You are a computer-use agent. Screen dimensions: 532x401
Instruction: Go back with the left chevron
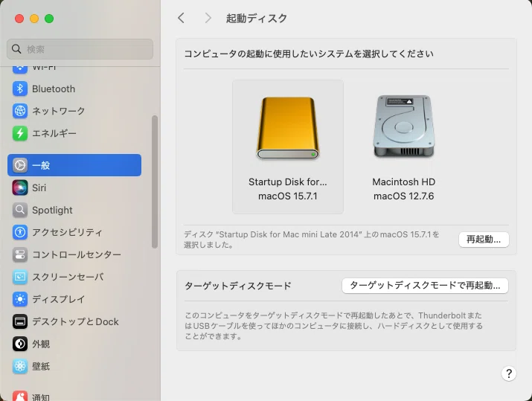(x=182, y=18)
